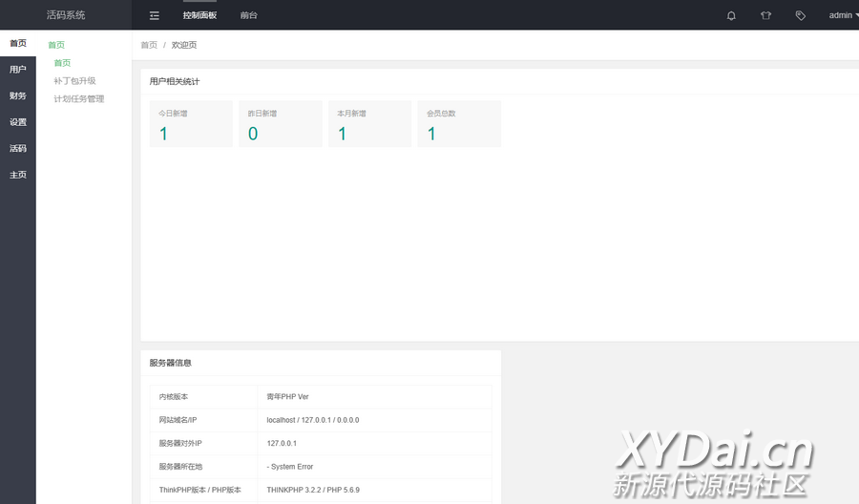Click the 首页 breadcrumb link

(149, 45)
